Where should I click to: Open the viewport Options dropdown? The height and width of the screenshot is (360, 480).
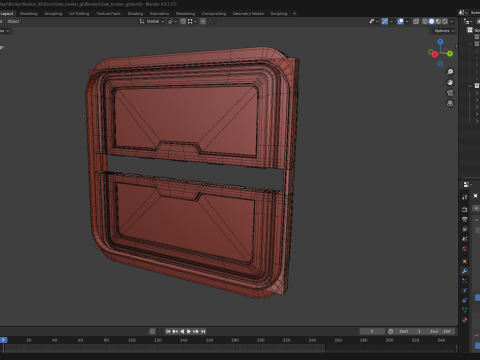tap(444, 31)
